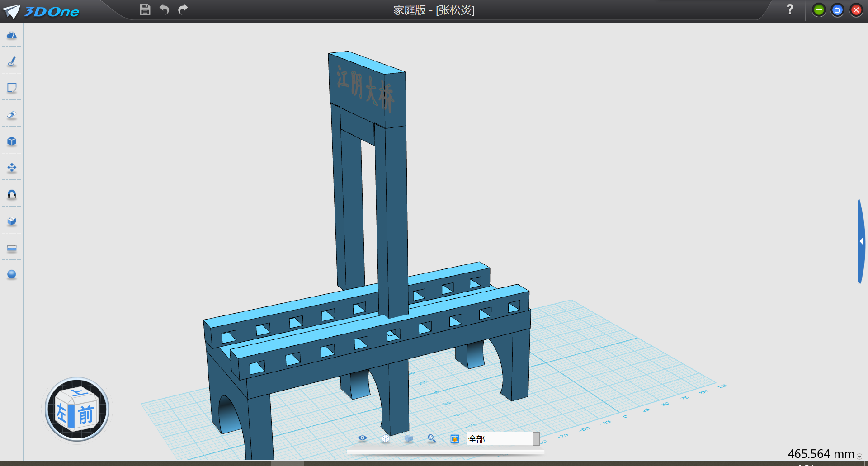Select the move/basic edit tool
868x466 pixels.
point(12,168)
